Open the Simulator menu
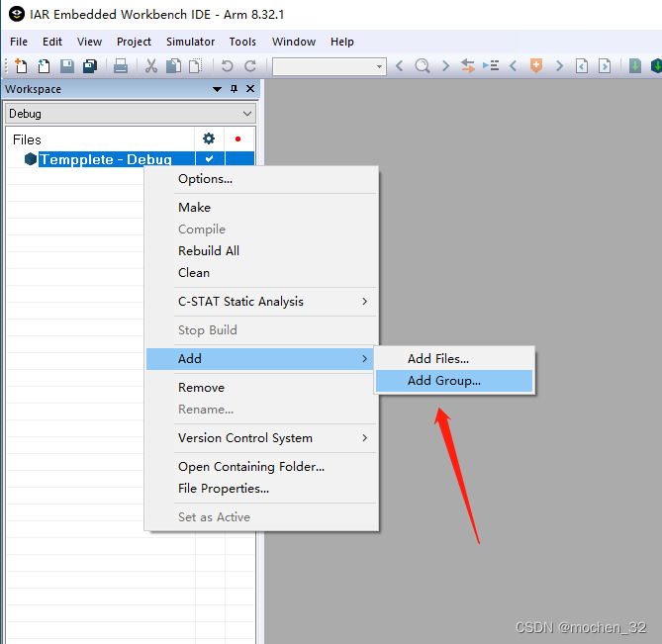Viewport: 662px width, 644px height. [x=190, y=42]
